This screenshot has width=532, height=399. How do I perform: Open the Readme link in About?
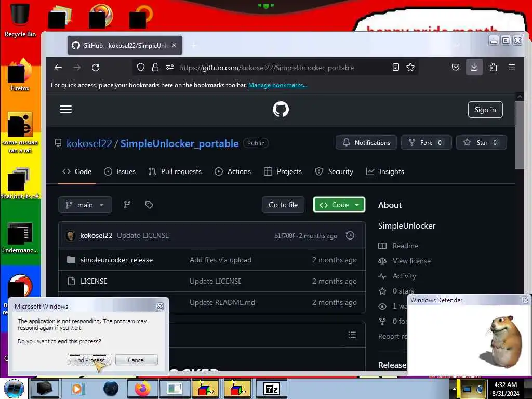click(x=405, y=246)
